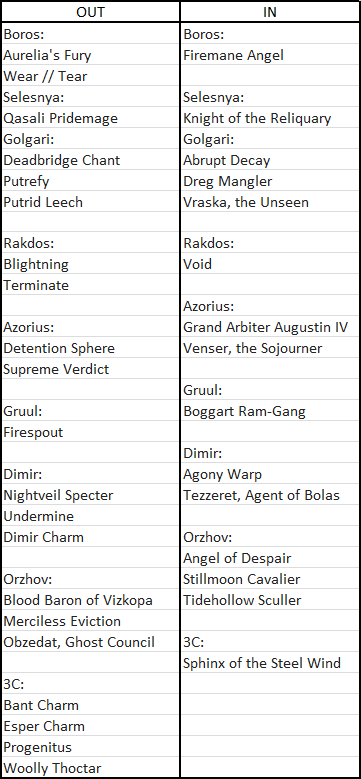Viewport: 361px width, 779px height.
Task: Select the Grand Arbiter Augustin IV cell
Action: point(270,327)
